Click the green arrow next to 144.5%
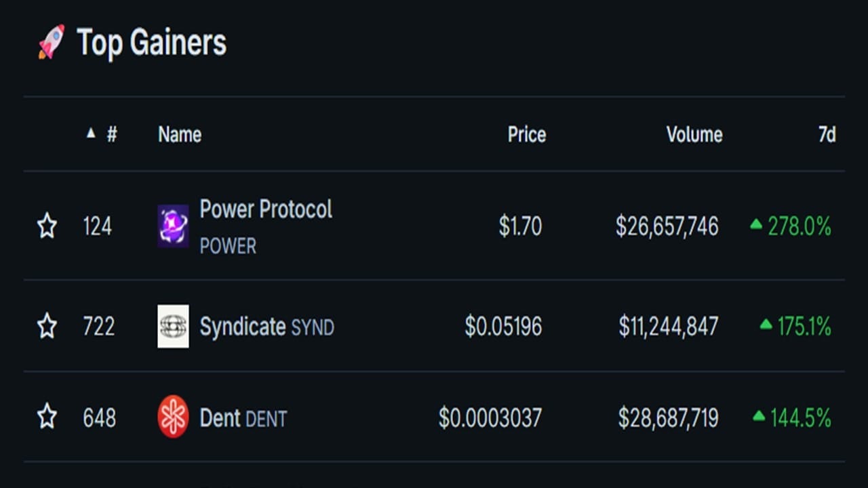Viewport: 868px width, 488px height. coord(759,415)
